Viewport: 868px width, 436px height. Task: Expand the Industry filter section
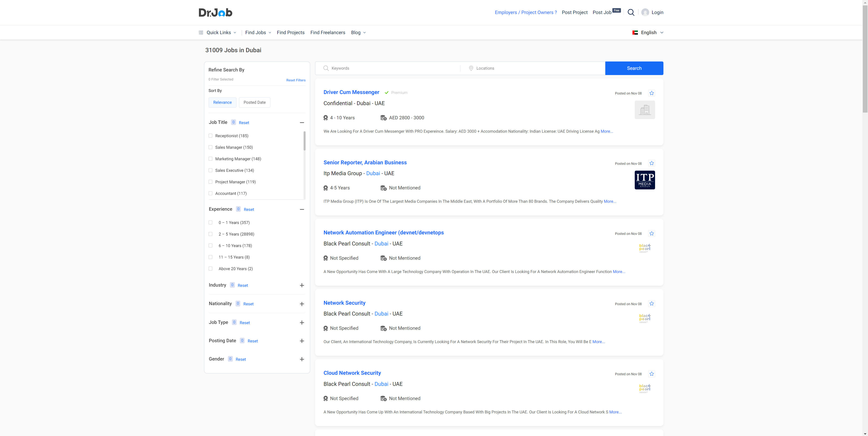coord(302,285)
